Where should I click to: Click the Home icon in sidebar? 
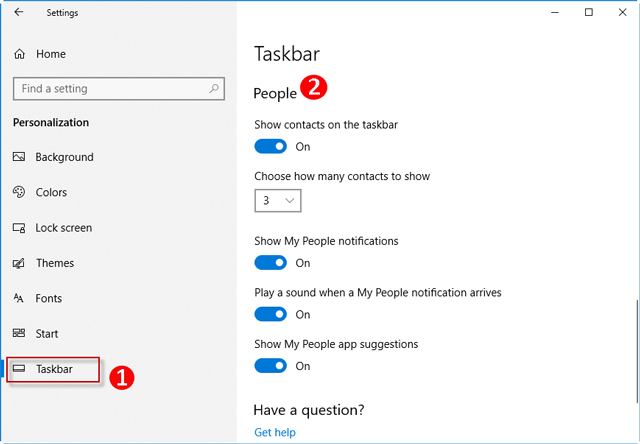click(19, 54)
